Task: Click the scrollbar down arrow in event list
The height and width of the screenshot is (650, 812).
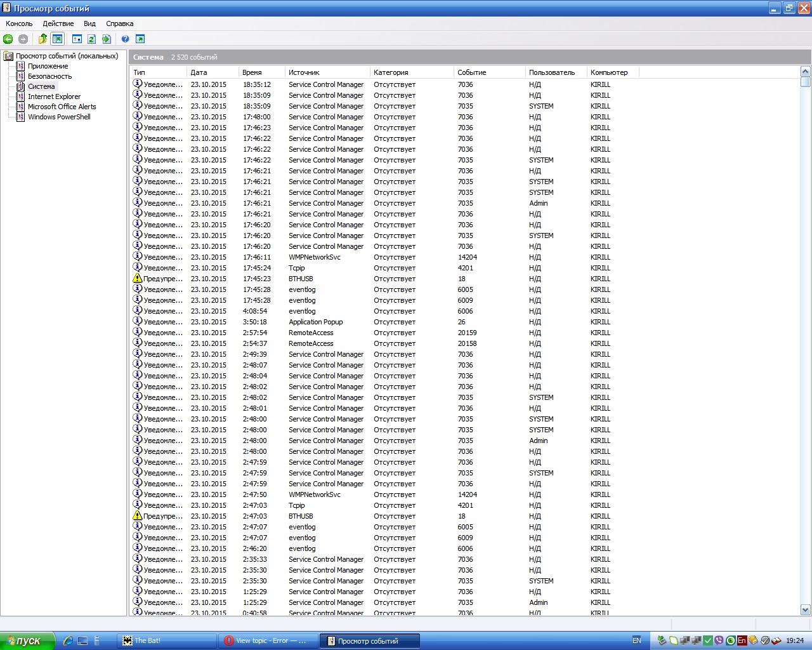Action: click(x=806, y=609)
